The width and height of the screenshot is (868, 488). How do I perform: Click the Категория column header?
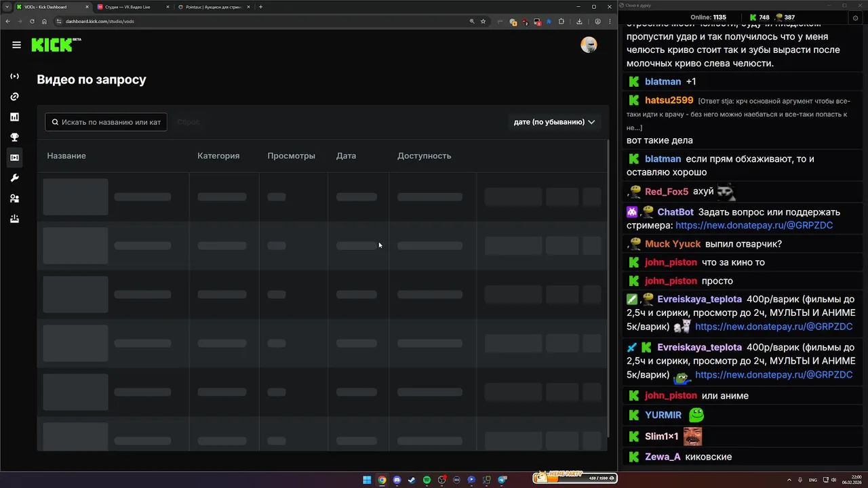pos(218,156)
